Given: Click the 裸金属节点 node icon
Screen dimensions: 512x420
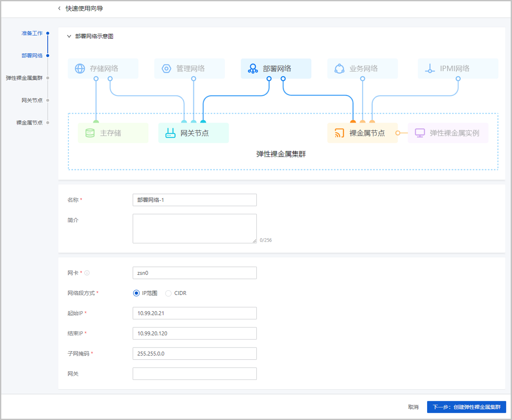Looking at the screenshot, I should (x=339, y=133).
